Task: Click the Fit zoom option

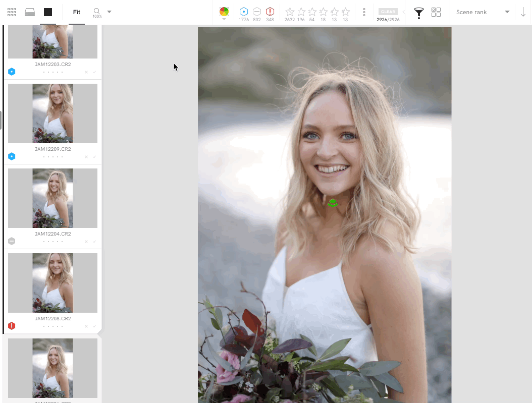Action: pos(77,12)
